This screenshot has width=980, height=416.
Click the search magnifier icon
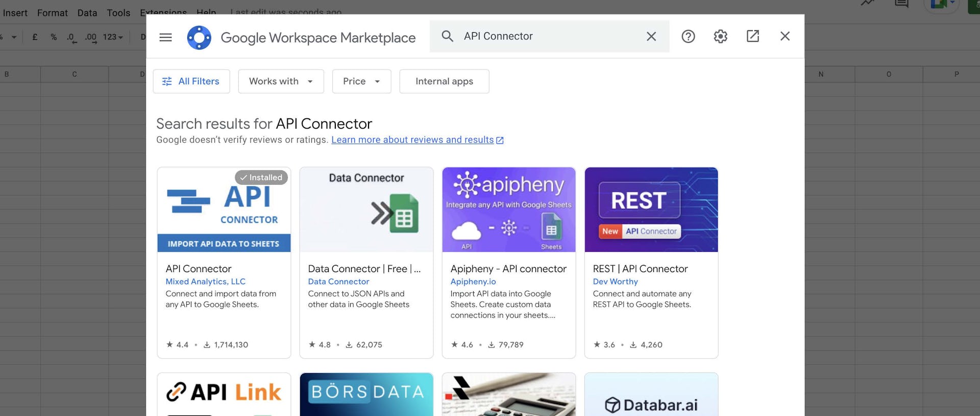click(x=447, y=36)
